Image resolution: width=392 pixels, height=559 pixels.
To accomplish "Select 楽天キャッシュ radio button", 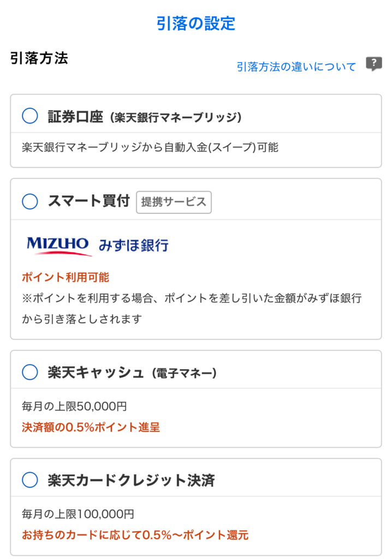I will (29, 372).
